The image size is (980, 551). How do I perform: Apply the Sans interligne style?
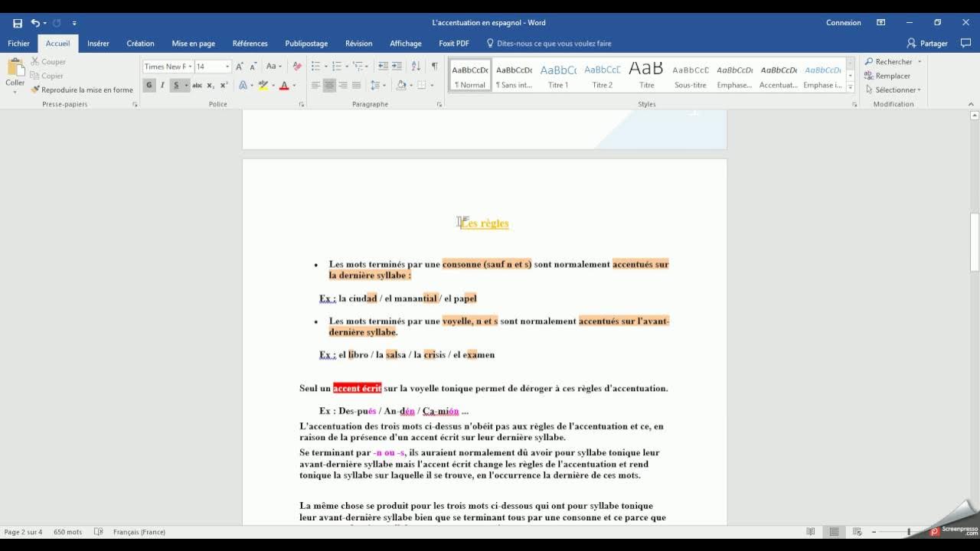(514, 75)
